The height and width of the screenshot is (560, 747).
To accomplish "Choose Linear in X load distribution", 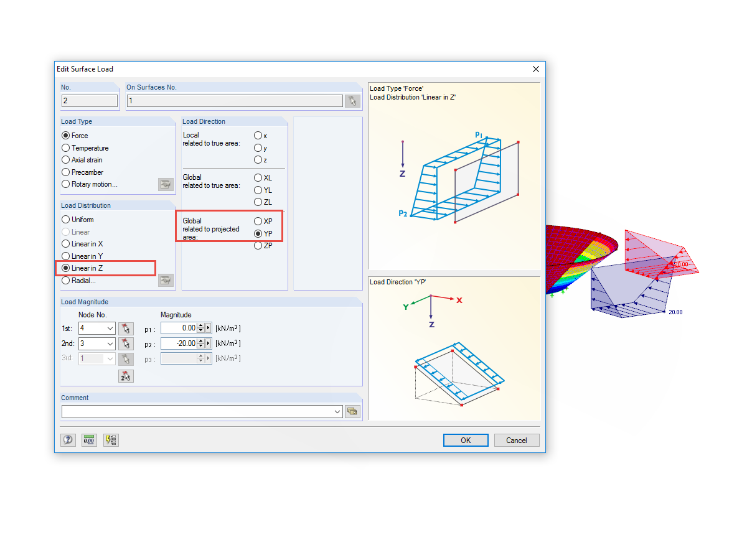I will coord(65,243).
